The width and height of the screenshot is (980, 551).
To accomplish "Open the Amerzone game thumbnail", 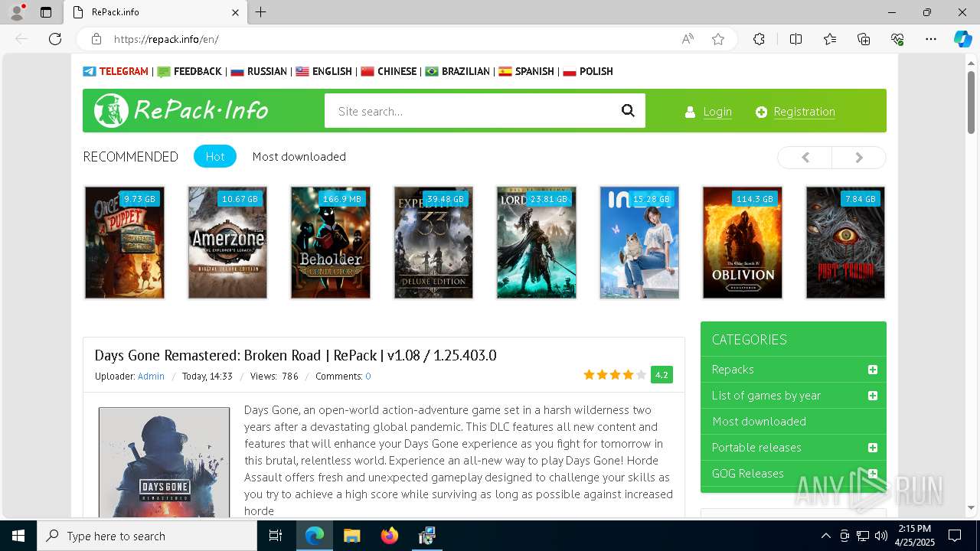I will tap(227, 243).
